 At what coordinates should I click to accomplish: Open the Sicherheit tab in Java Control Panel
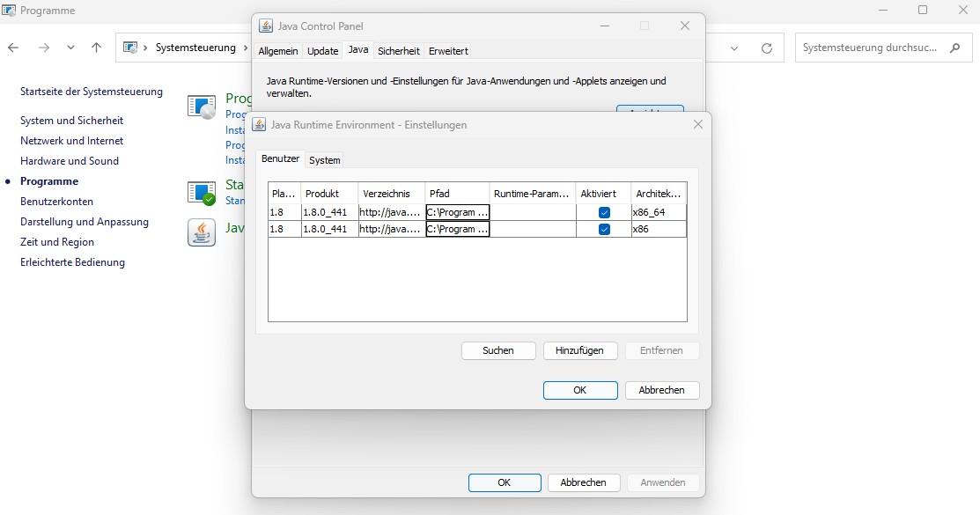click(398, 51)
